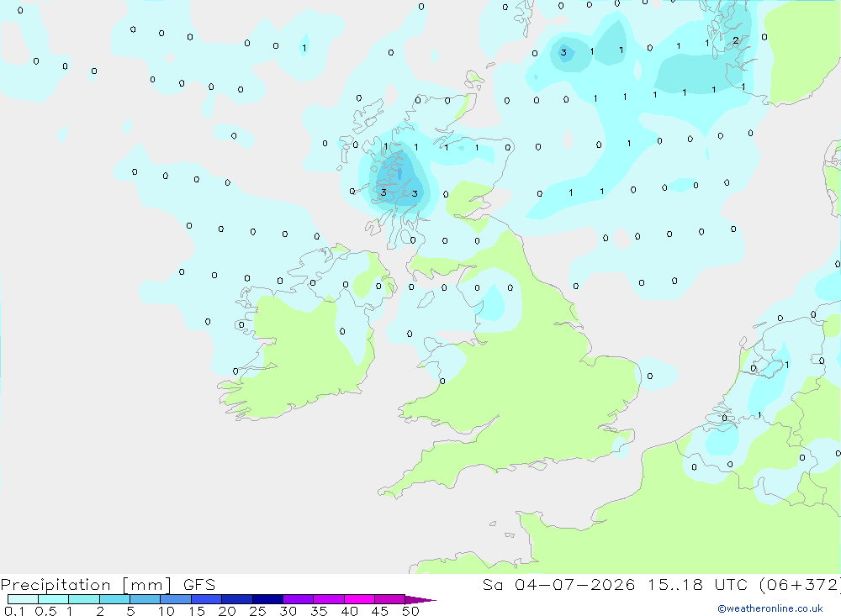Select the 5–10 mm legend color box
The image size is (841, 616).
tap(145, 599)
